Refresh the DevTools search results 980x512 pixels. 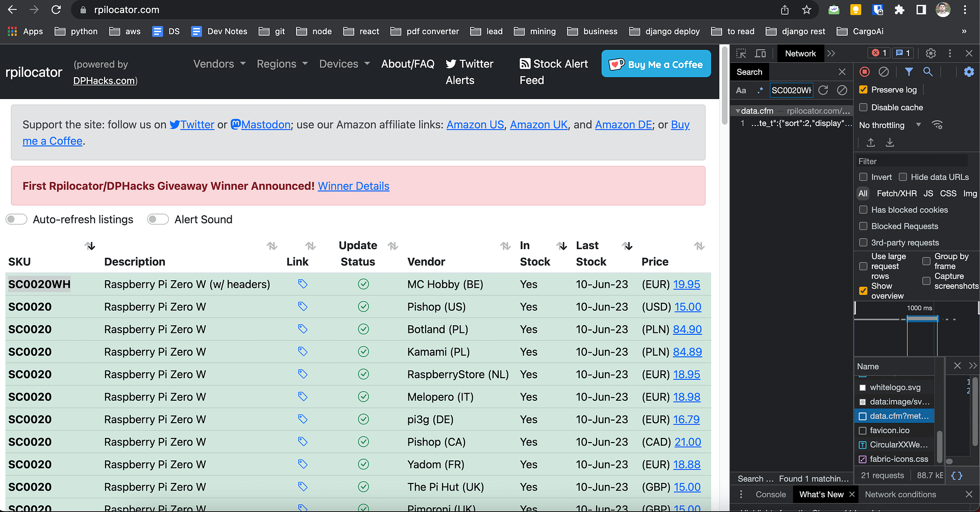click(823, 90)
